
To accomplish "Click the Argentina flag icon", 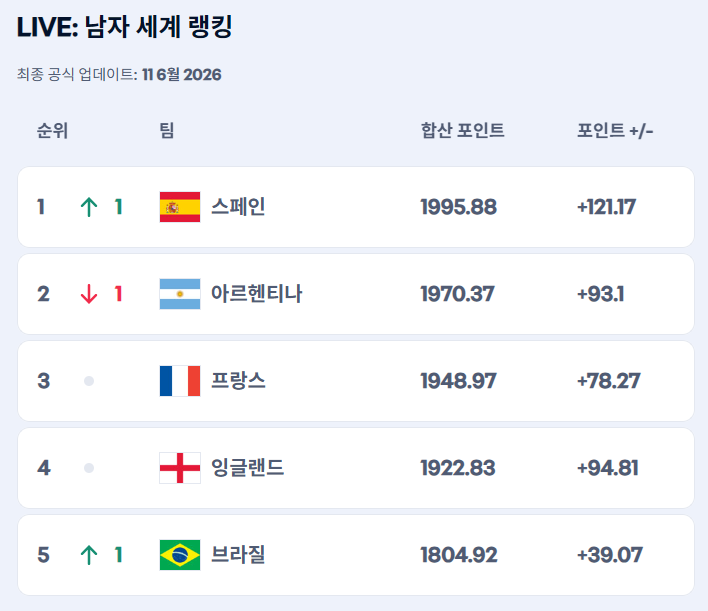I will (x=180, y=294).
